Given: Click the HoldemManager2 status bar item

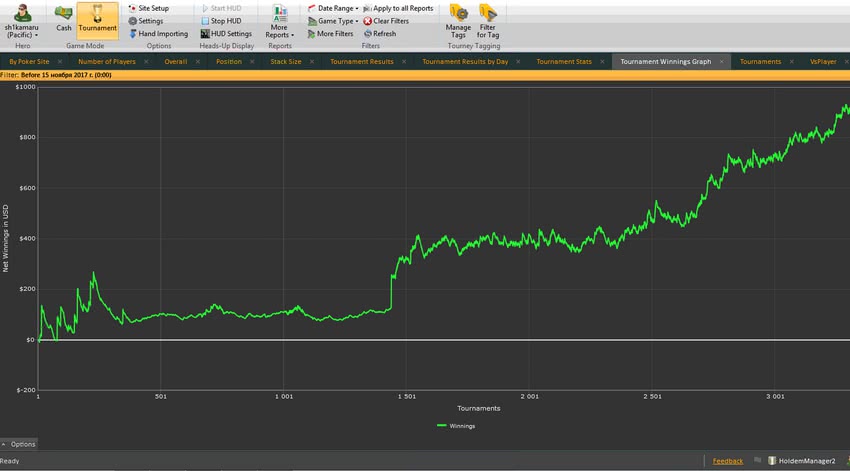Looking at the screenshot, I should [x=802, y=461].
